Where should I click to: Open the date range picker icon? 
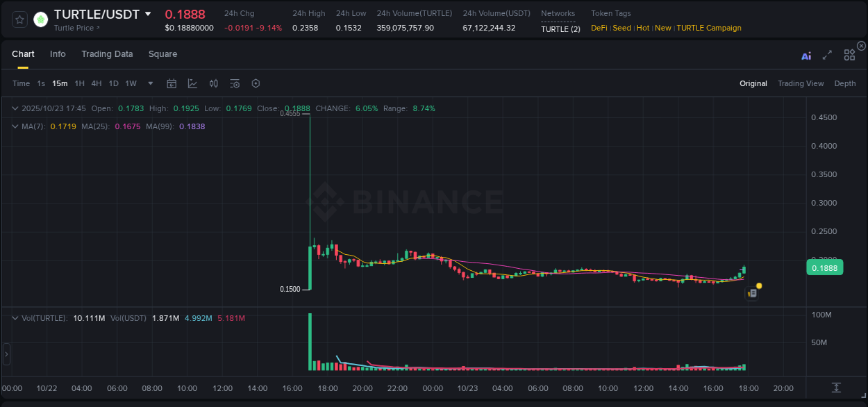click(x=172, y=83)
